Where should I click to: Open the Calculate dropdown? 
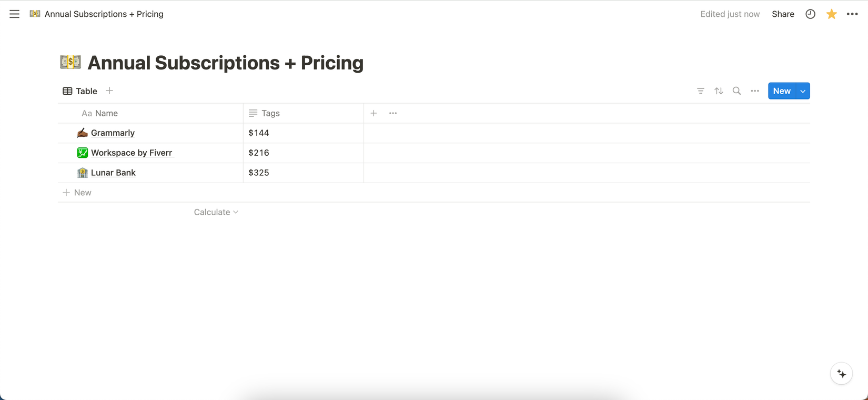tap(216, 212)
